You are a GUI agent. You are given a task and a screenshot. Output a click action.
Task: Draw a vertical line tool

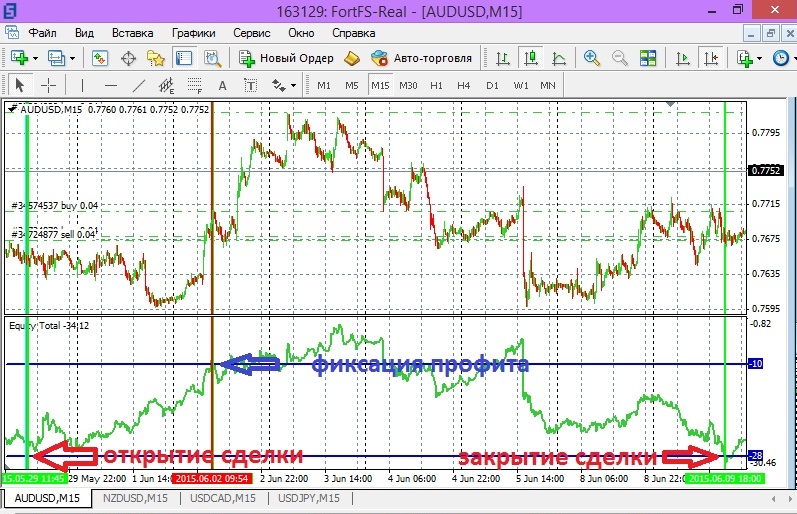pos(83,86)
